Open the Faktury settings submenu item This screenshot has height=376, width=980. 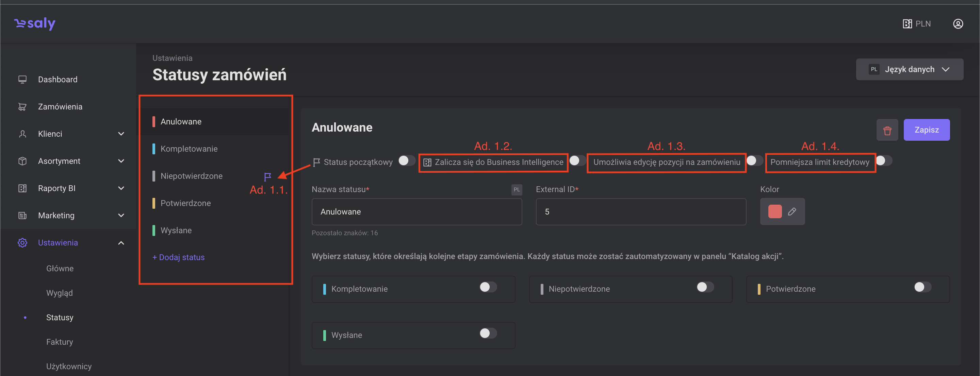pyautogui.click(x=59, y=342)
